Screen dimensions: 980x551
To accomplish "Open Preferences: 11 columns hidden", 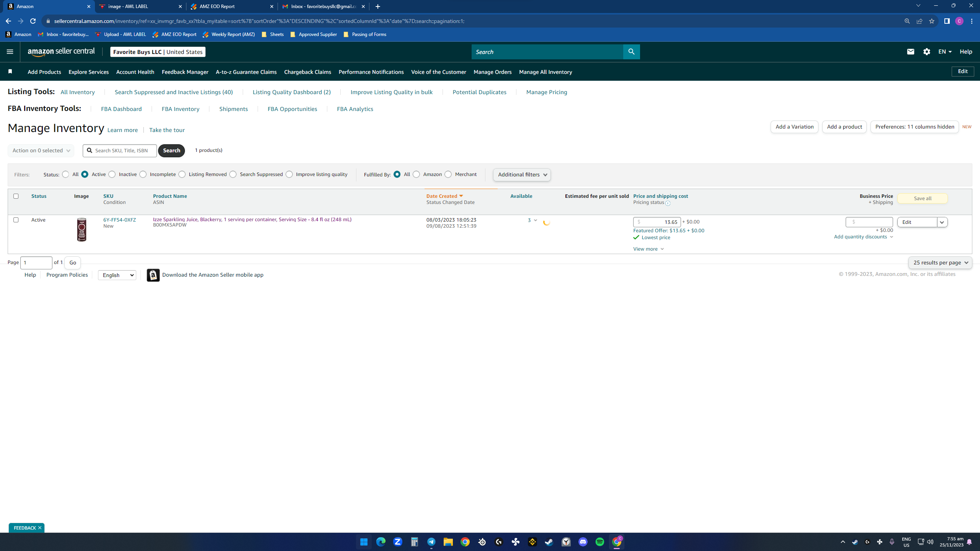I will [x=915, y=127].
